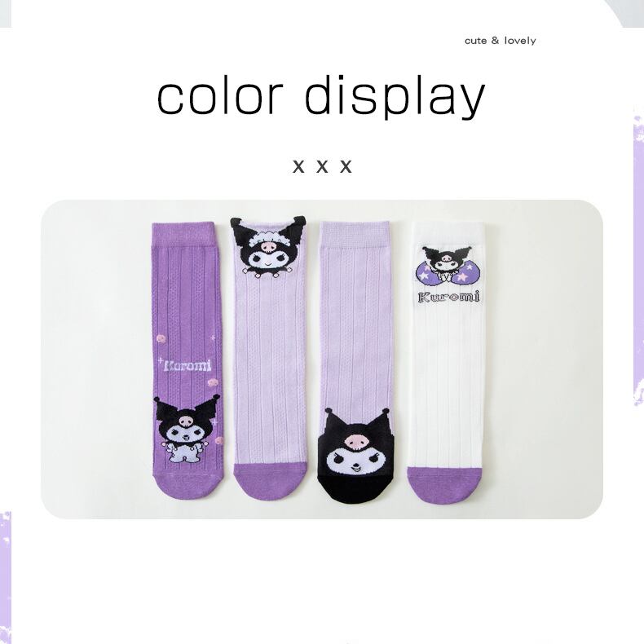Click the sock with black Kuromi face toe
The image size is (644, 644).
pyautogui.click(x=356, y=363)
